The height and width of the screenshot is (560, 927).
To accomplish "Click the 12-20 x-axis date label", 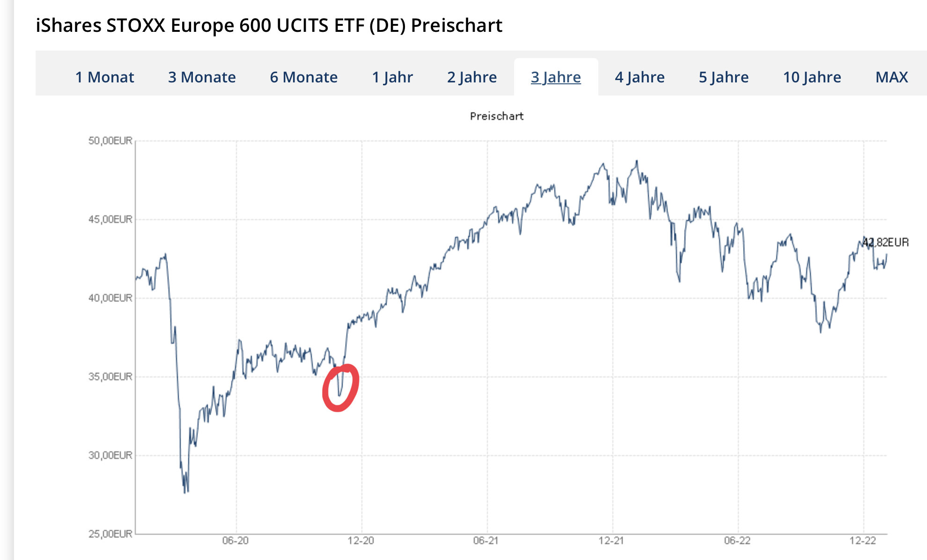I will pos(360,541).
